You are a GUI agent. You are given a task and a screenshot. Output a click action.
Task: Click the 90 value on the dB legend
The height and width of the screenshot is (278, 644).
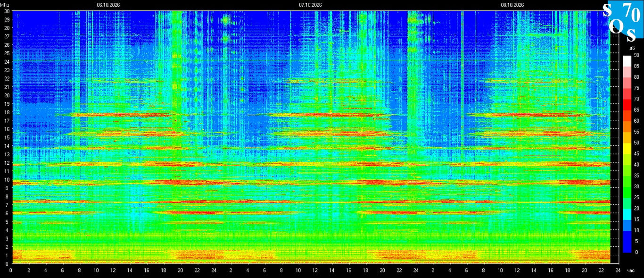pos(636,55)
